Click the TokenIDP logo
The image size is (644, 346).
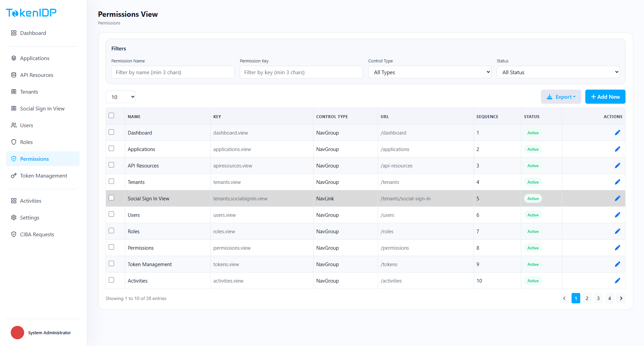tap(31, 13)
